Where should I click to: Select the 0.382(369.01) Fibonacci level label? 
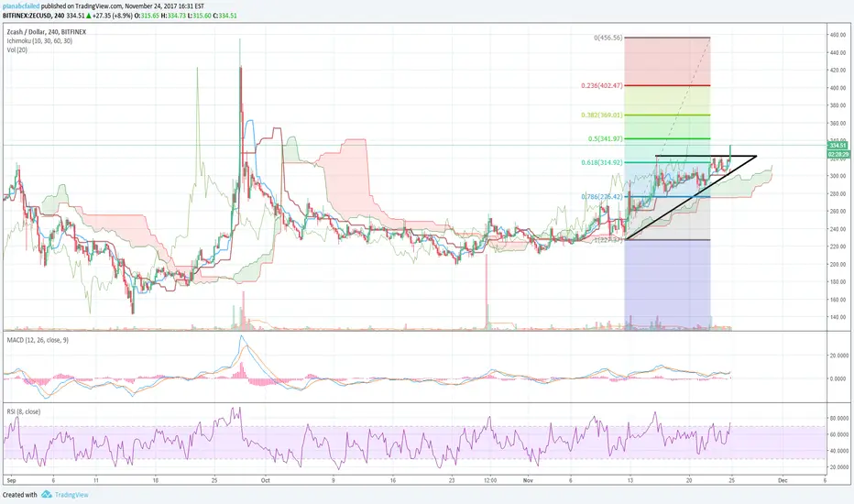tap(602, 115)
